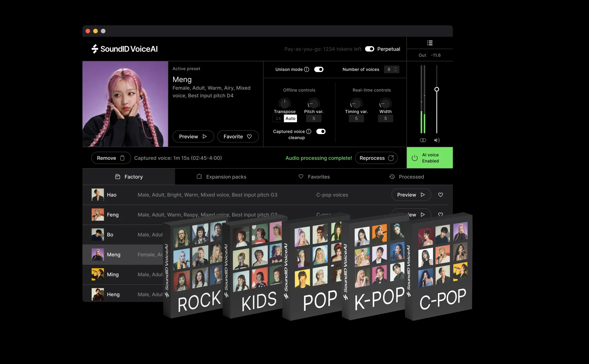Viewport: 589px width, 364px height.
Task: Click the Width knob
Action: pos(385,103)
